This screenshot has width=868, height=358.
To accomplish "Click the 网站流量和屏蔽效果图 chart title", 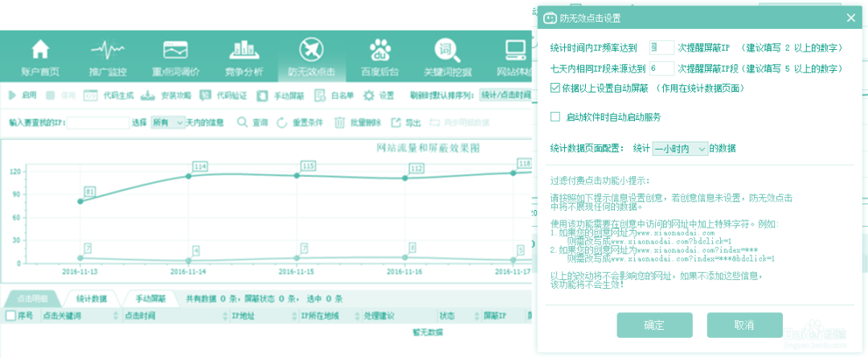I will (x=428, y=148).
